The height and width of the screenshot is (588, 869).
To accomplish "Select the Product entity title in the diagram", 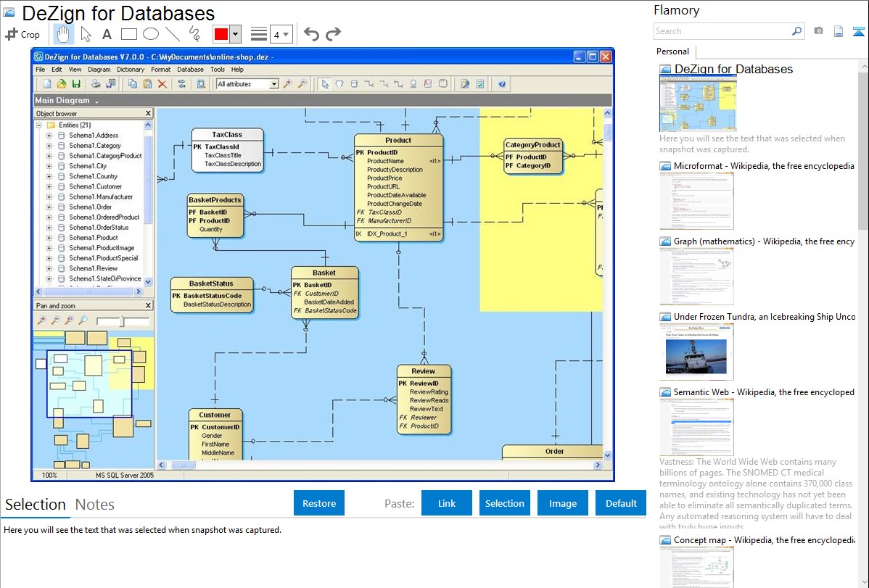I will 398,140.
